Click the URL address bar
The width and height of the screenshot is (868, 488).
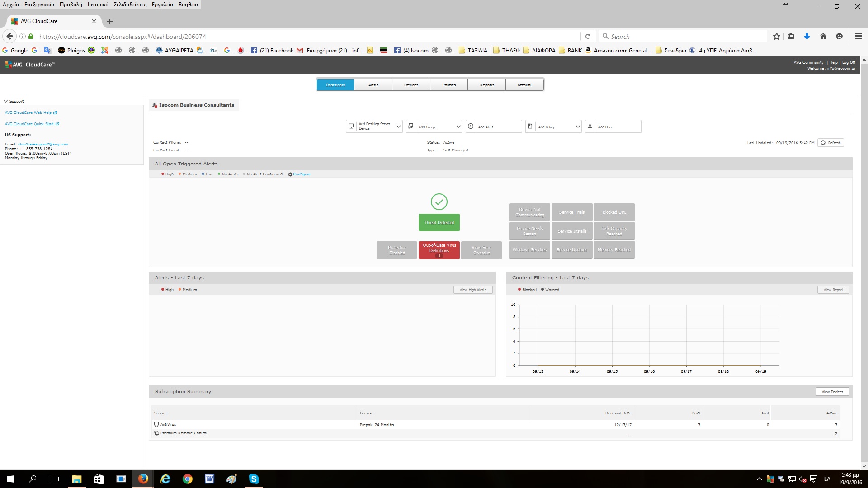[307, 37]
